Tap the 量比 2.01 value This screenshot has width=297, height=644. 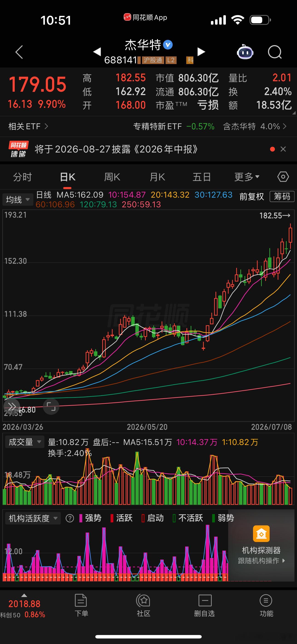click(282, 77)
